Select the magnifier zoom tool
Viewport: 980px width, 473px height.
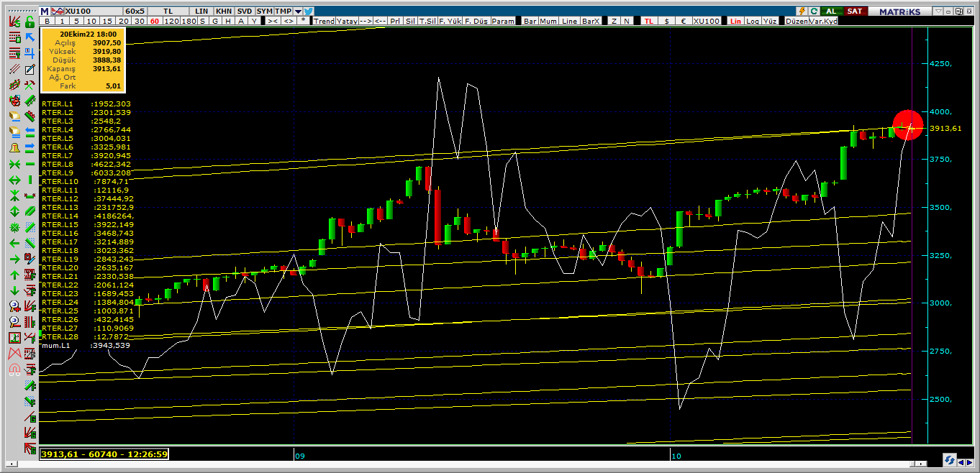click(x=14, y=306)
